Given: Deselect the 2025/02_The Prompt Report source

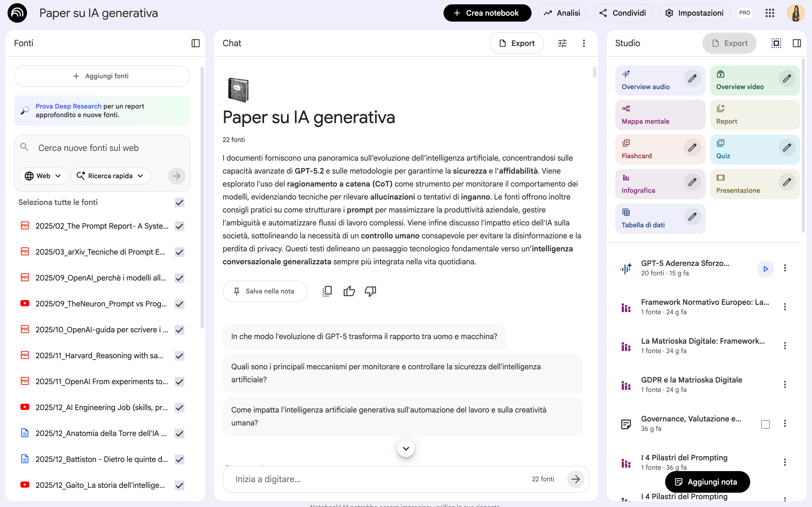Looking at the screenshot, I should click(179, 226).
